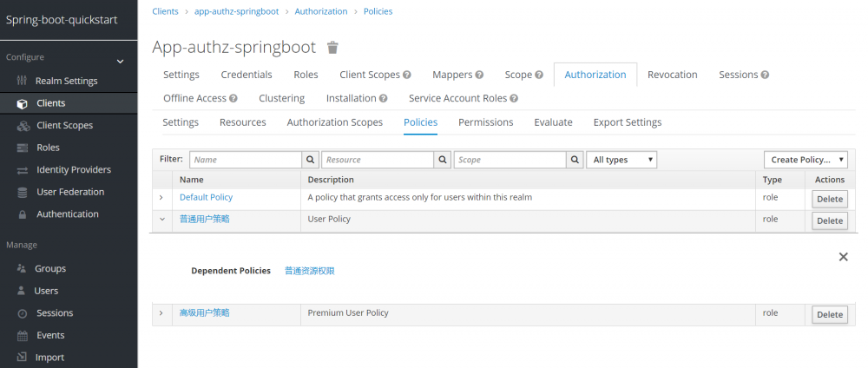This screenshot has width=868, height=368.
Task: Collapse the 普通用户策略 row
Action: tap(161, 219)
